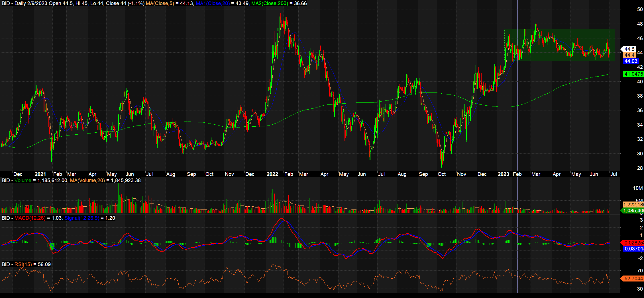The image size is (644, 298).
Task: Click the green 1,085,40 volume value tag
Action: (633, 211)
